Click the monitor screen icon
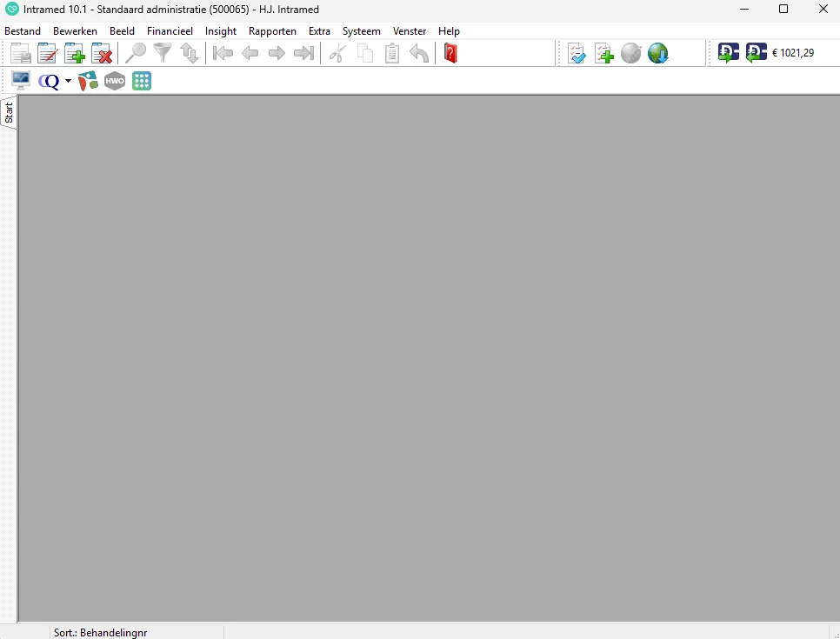Screen dimensions: 840x639 coord(21,81)
